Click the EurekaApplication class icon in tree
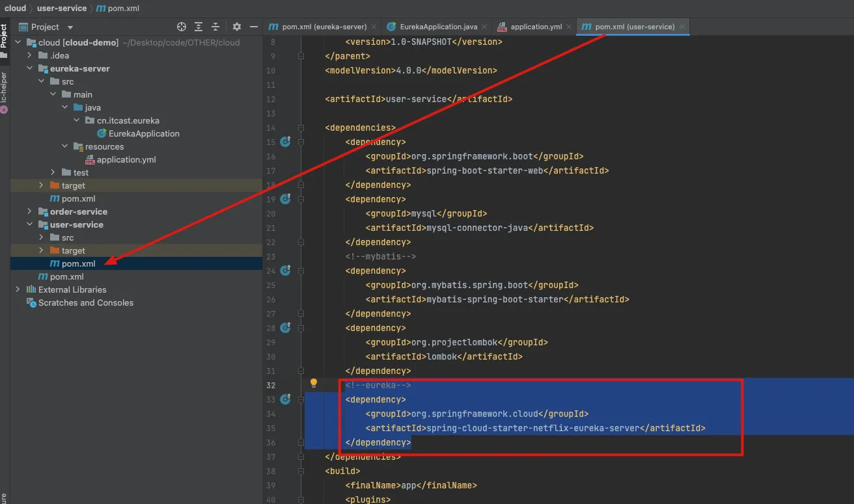Image resolution: width=854 pixels, height=504 pixels. [x=102, y=133]
